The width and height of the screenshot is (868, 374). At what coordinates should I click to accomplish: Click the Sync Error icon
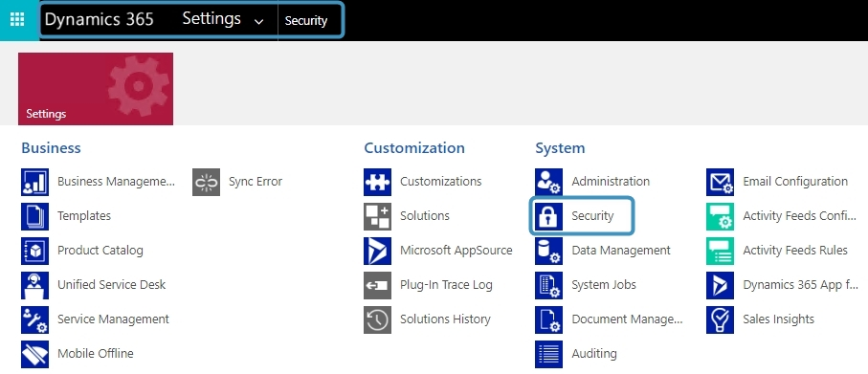[207, 182]
